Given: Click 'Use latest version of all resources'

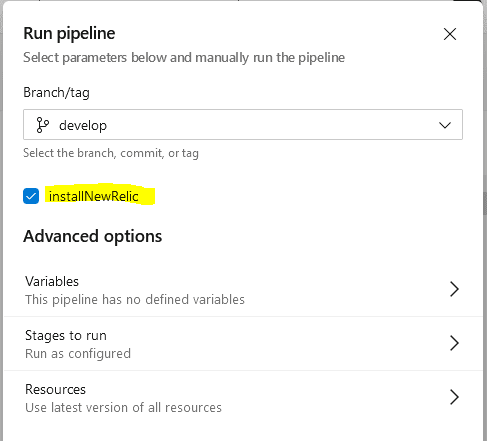Looking at the screenshot, I should point(123,407).
